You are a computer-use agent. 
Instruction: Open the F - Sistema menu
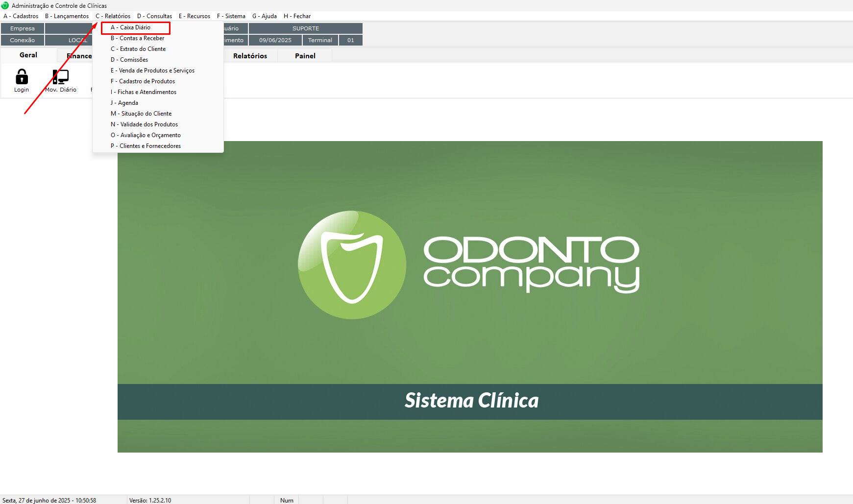tap(231, 16)
